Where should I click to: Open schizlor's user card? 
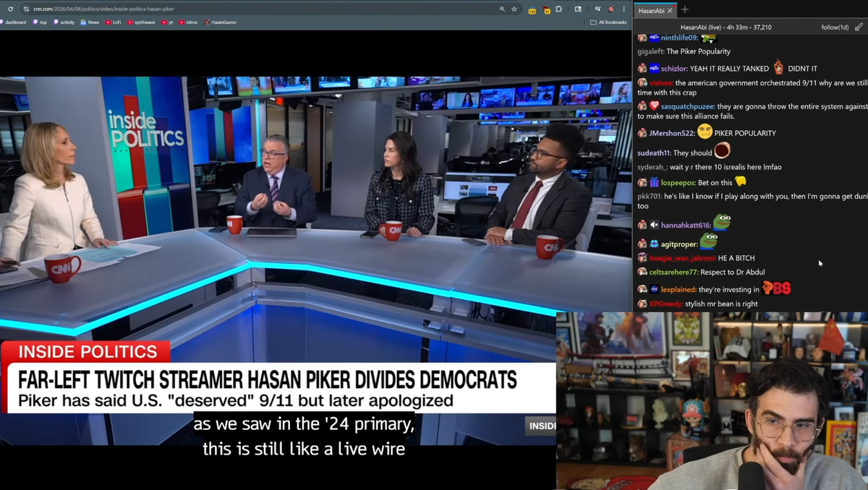click(674, 69)
